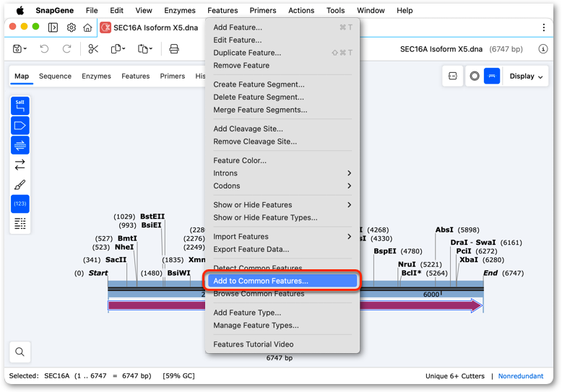The height and width of the screenshot is (392, 562).
Task: Open the magnifier search button
Action: [x=20, y=352]
